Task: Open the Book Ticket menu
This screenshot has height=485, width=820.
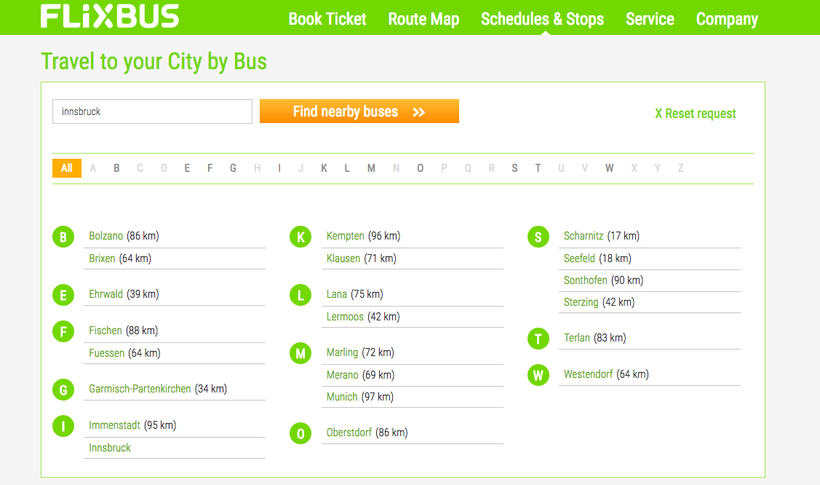Action: [x=327, y=19]
